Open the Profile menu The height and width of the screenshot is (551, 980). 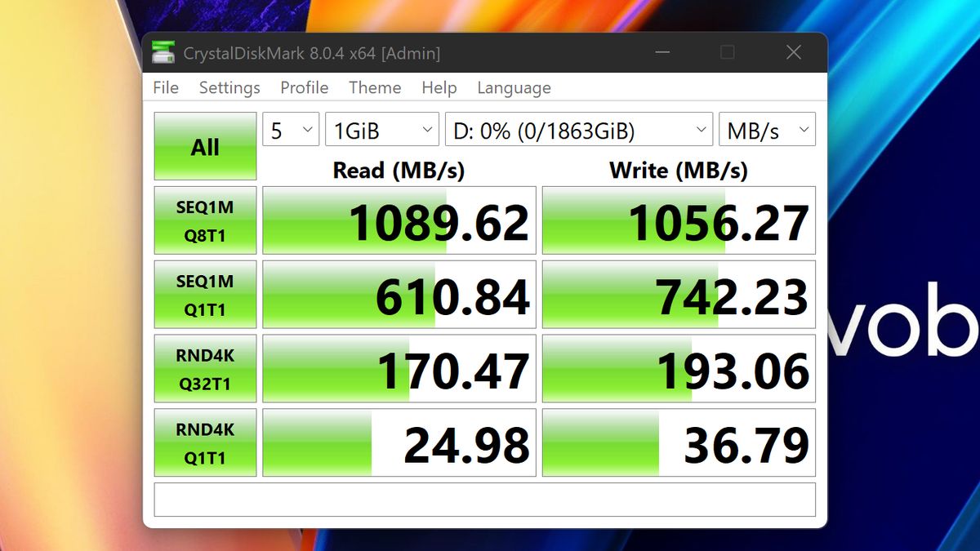[x=304, y=87]
